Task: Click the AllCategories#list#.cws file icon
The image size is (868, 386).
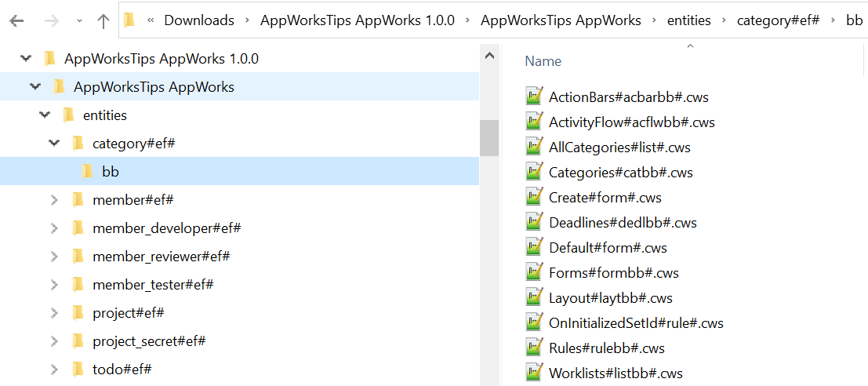Action: (x=535, y=147)
